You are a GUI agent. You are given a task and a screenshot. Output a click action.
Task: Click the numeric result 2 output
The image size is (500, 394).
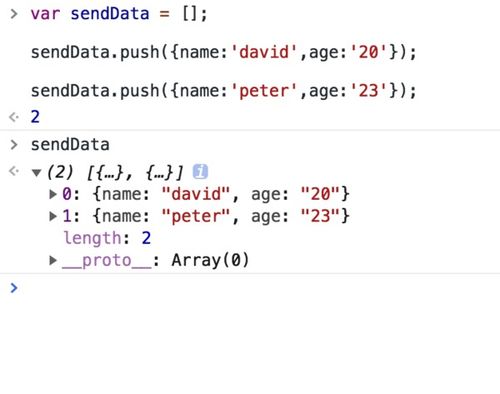35,117
